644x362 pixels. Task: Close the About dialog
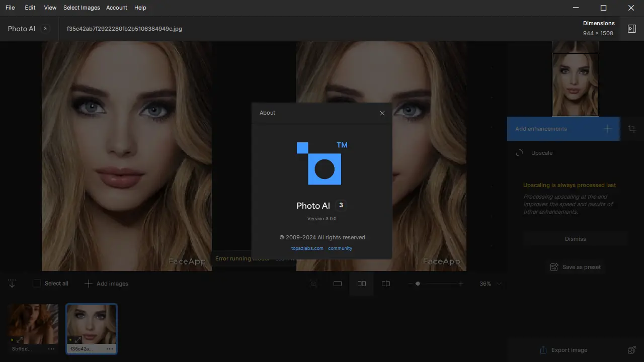(x=382, y=113)
